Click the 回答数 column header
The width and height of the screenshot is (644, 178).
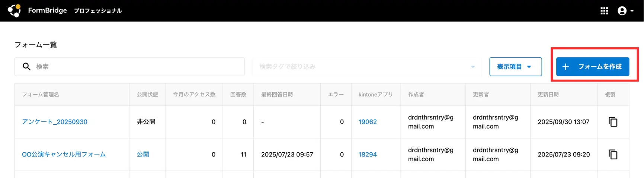238,95
